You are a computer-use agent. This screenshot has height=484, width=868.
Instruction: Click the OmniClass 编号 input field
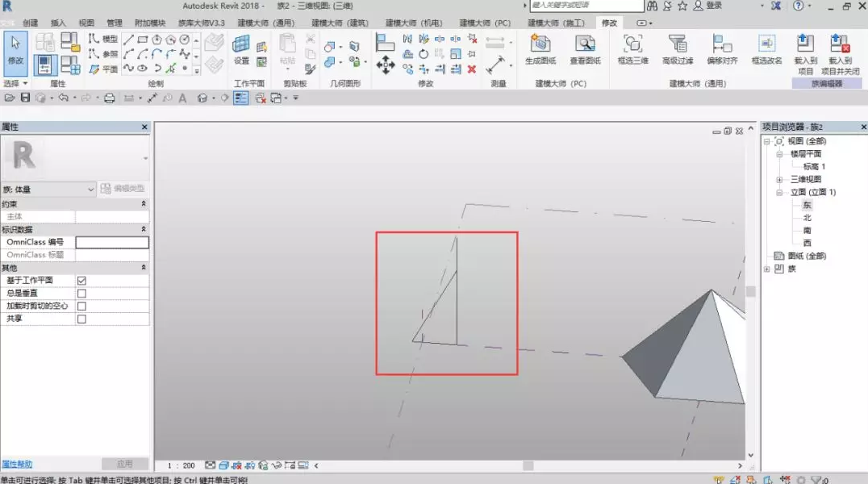point(112,242)
